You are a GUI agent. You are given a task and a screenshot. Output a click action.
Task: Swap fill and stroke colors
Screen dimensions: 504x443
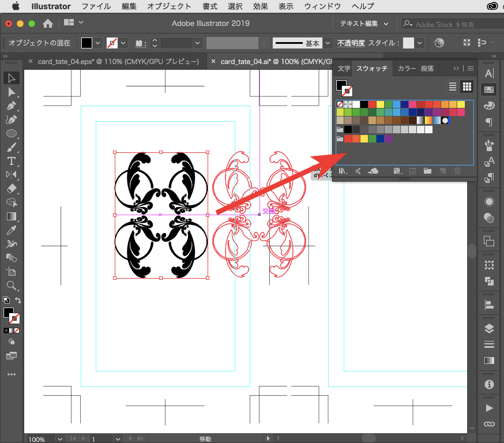pyautogui.click(x=18, y=300)
